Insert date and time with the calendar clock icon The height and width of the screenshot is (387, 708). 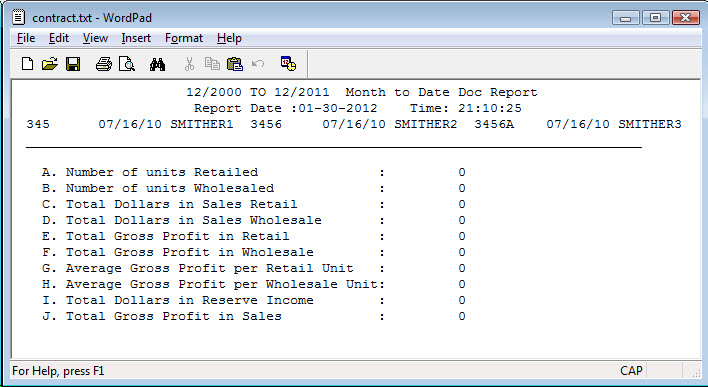(288, 63)
